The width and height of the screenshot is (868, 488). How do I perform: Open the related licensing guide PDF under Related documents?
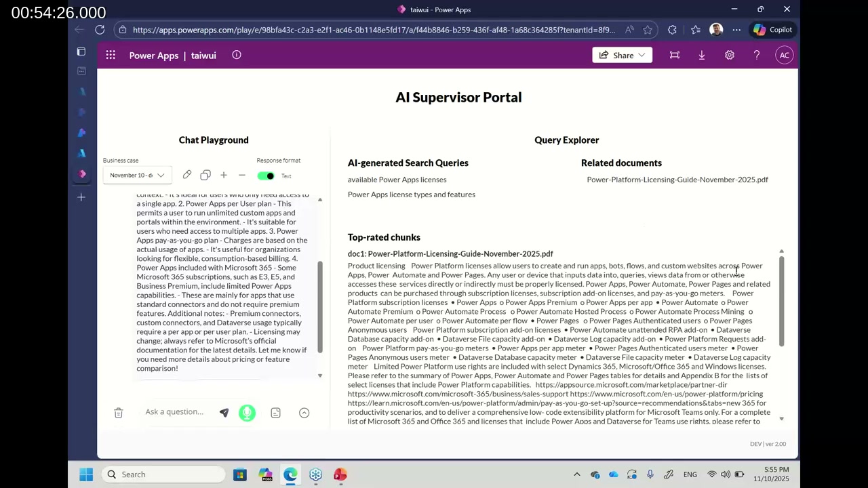677,180
